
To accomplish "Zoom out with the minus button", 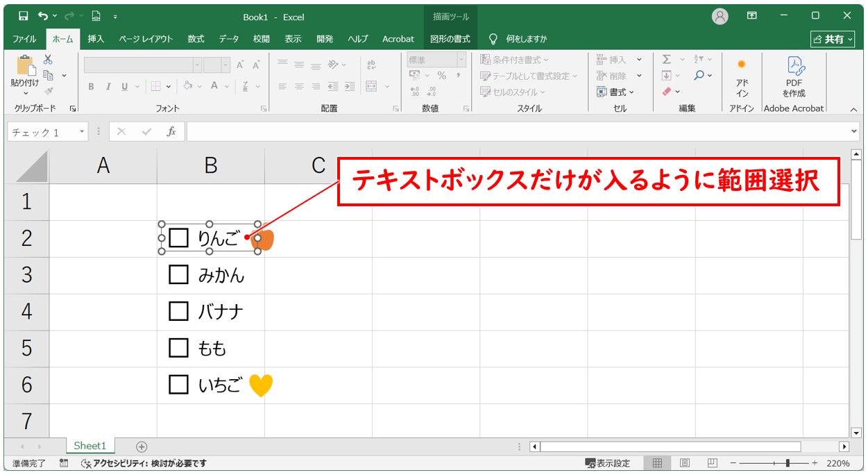I will (x=733, y=463).
